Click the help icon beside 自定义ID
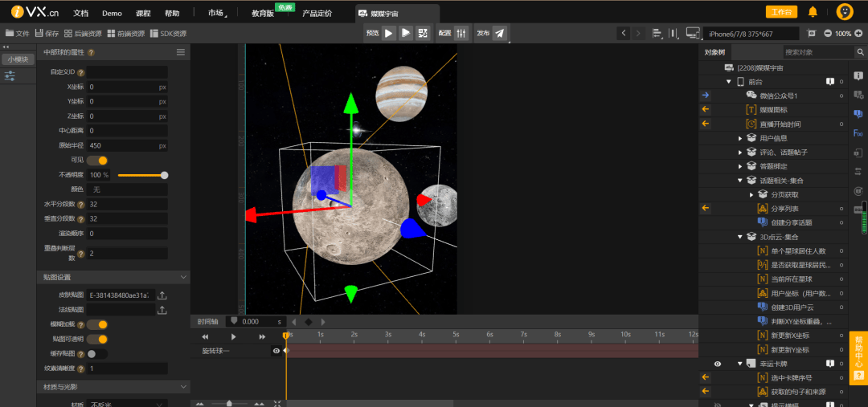Viewport: 868px width, 407px height. pos(80,72)
